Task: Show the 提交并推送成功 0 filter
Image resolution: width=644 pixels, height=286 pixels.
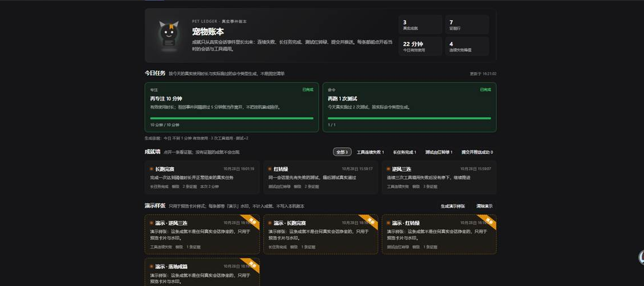Action: (x=477, y=152)
